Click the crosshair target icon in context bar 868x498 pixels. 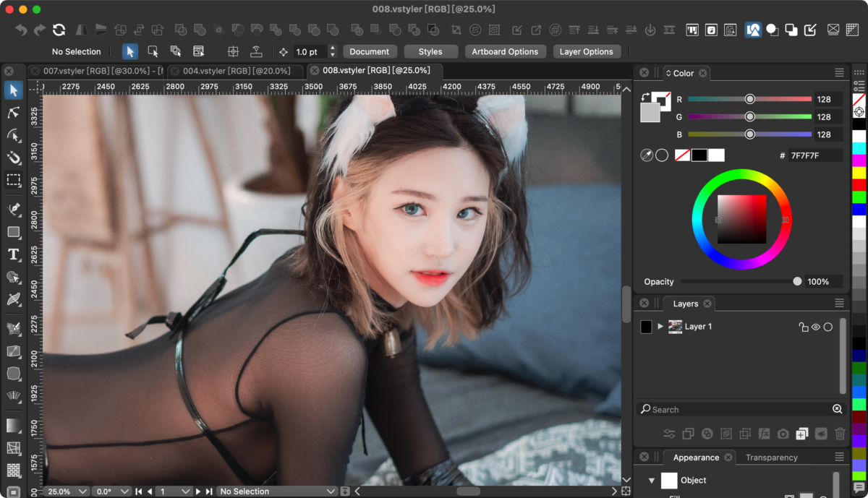(x=233, y=51)
